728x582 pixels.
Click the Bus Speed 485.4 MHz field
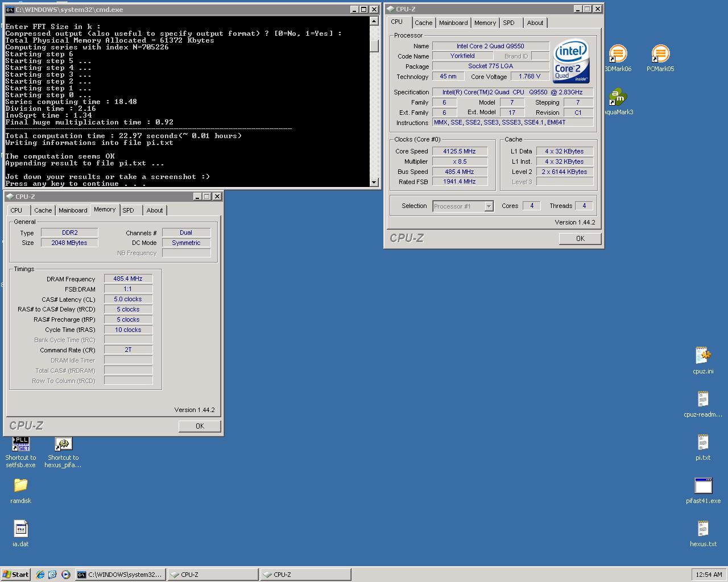click(x=460, y=172)
